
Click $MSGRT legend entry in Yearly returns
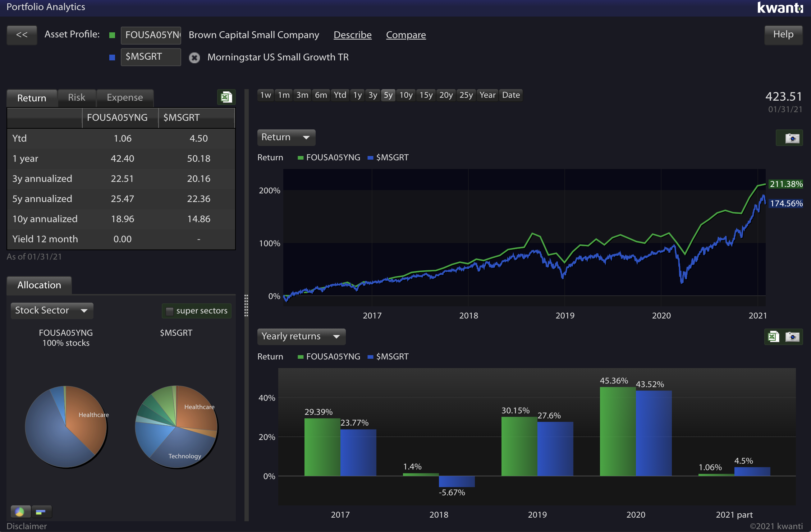tap(388, 357)
